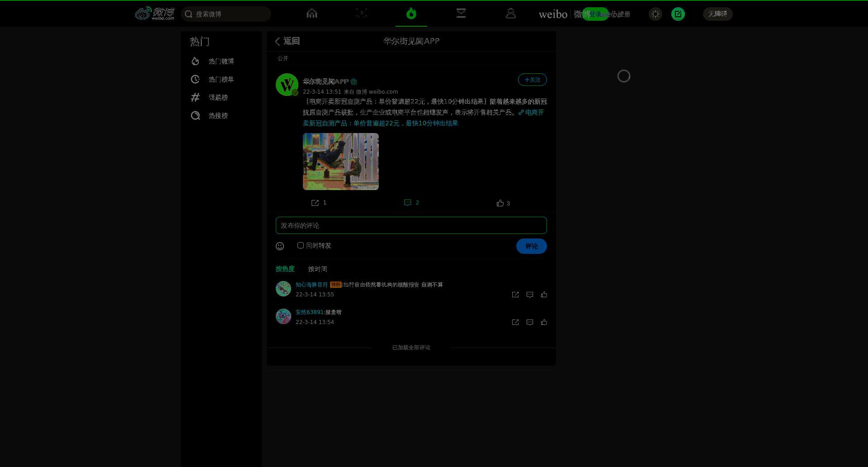The height and width of the screenshot is (467, 868).
Task: Click the verified badge beside 华尔街见闻APP name
Action: (354, 81)
